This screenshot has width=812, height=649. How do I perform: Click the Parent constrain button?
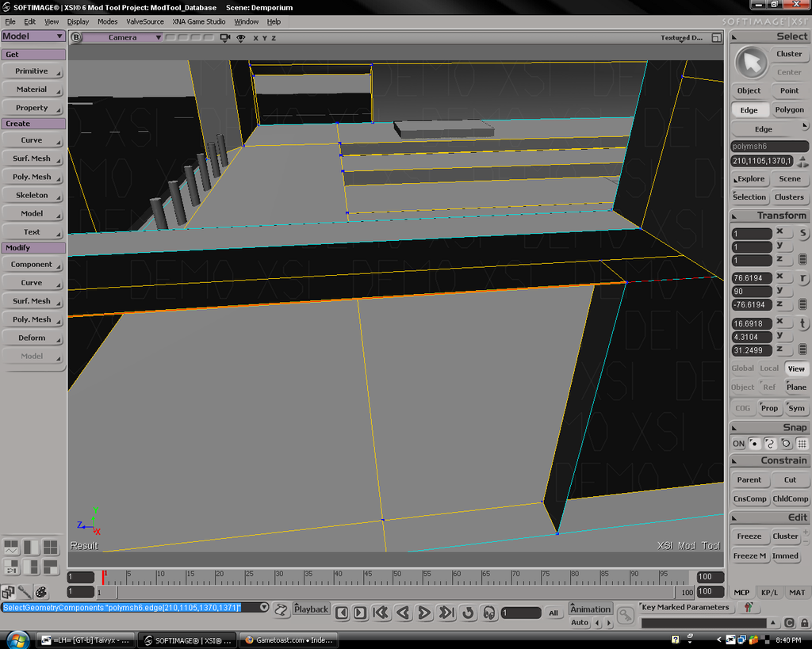tap(749, 479)
